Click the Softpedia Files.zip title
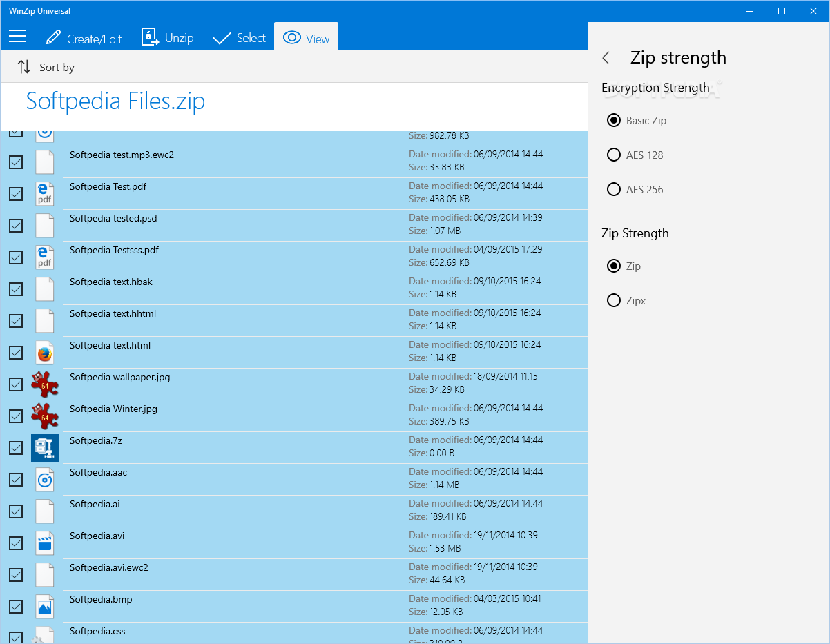 tap(115, 101)
